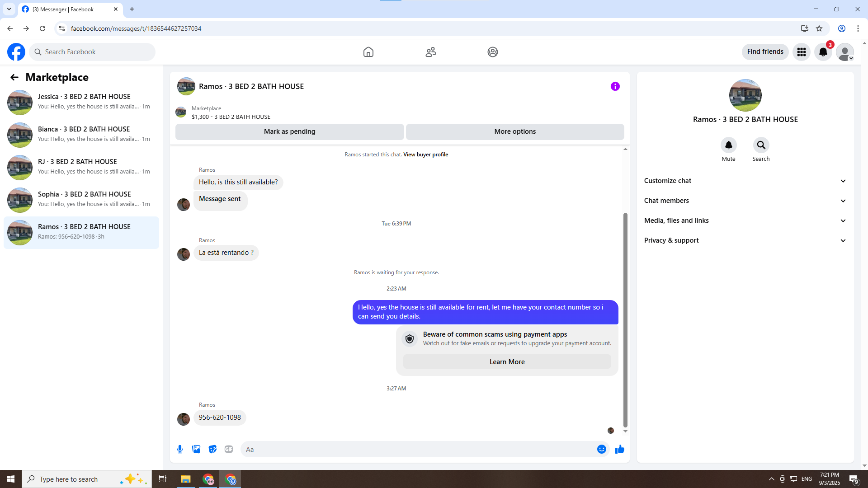Image resolution: width=868 pixels, height=488 pixels.
Task: Open conversation information purple icon
Action: 615,86
